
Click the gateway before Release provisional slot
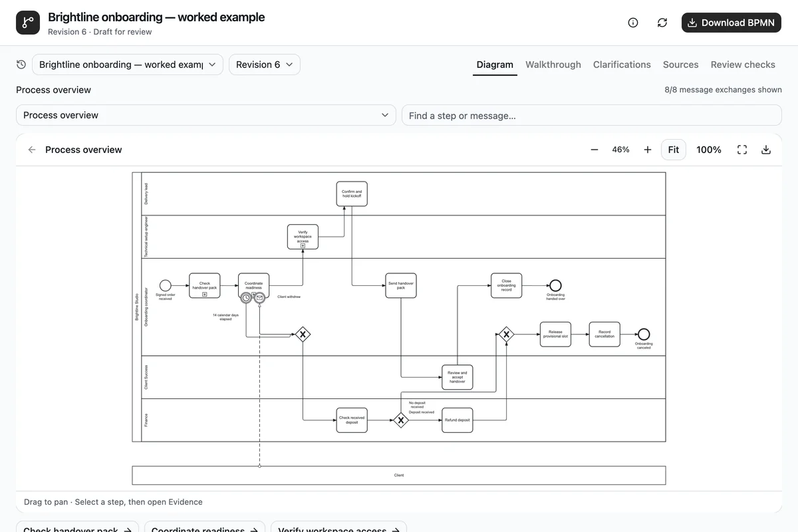pos(507,334)
